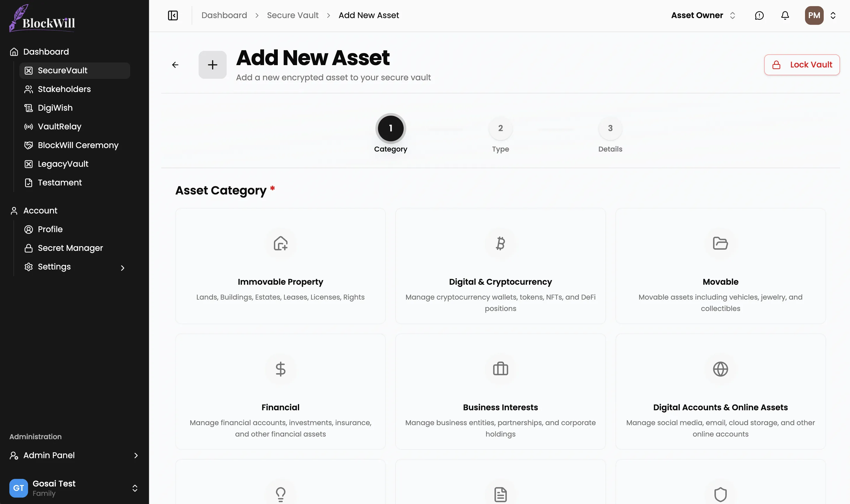Go back using the left arrow
The image size is (850, 504).
pos(175,65)
